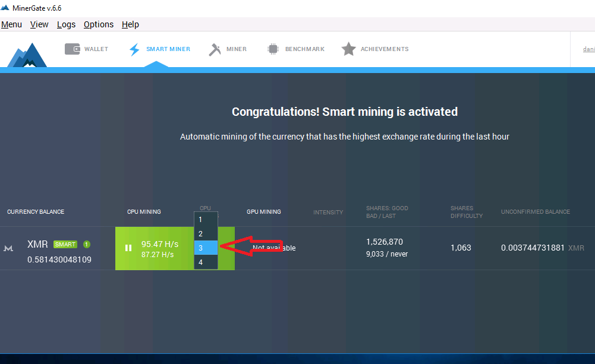Screen dimensions: 595x364
Task: Click the CPU Mining column header
Action: [x=144, y=211]
